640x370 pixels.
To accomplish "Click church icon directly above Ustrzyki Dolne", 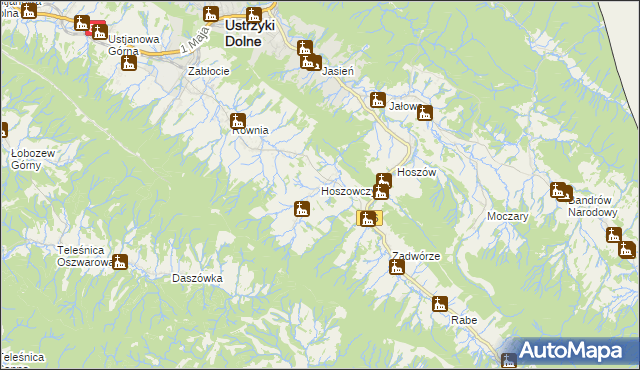I will (x=253, y=16).
